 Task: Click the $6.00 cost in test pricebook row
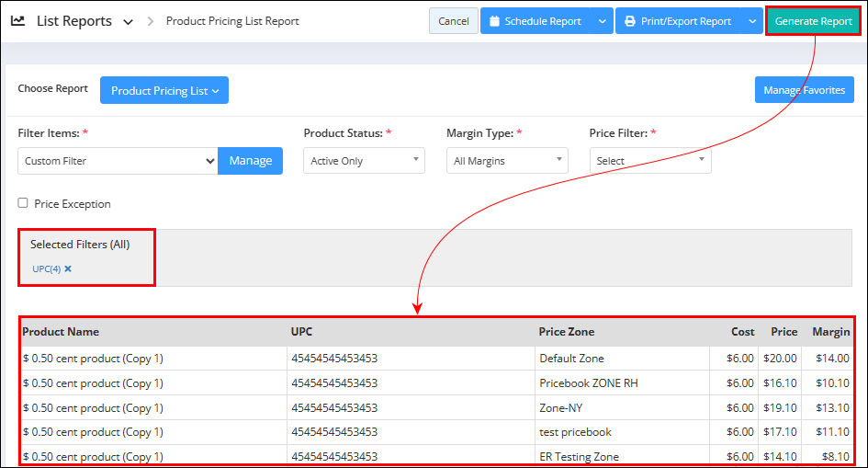click(740, 432)
